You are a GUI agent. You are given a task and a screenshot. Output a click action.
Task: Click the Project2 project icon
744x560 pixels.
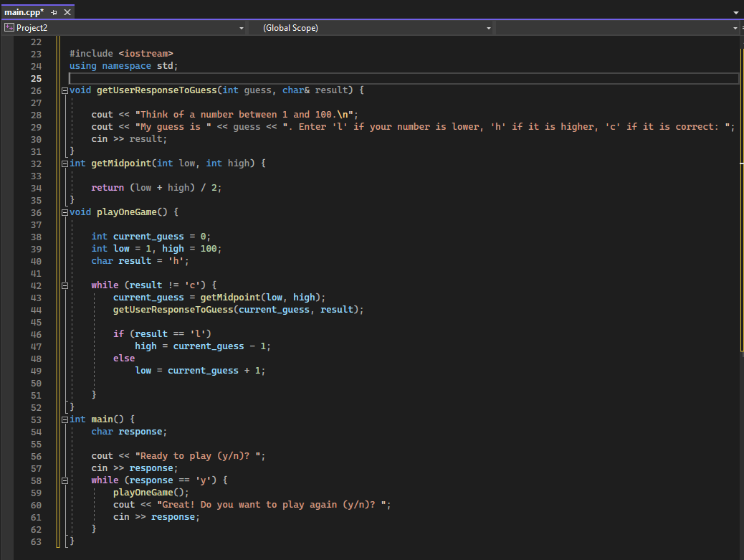[x=9, y=27]
